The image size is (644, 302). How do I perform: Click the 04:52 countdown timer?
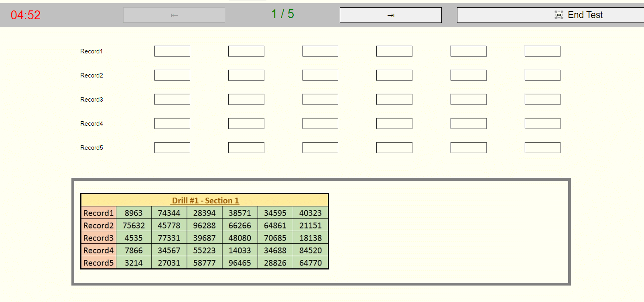[26, 15]
